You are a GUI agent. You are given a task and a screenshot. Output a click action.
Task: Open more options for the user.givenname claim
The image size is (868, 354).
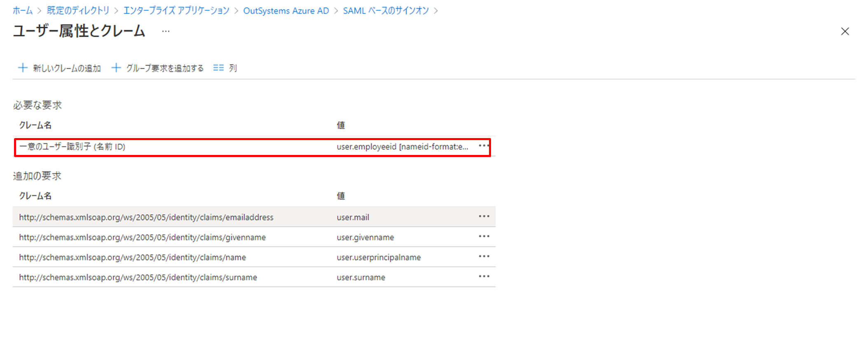[x=484, y=237]
